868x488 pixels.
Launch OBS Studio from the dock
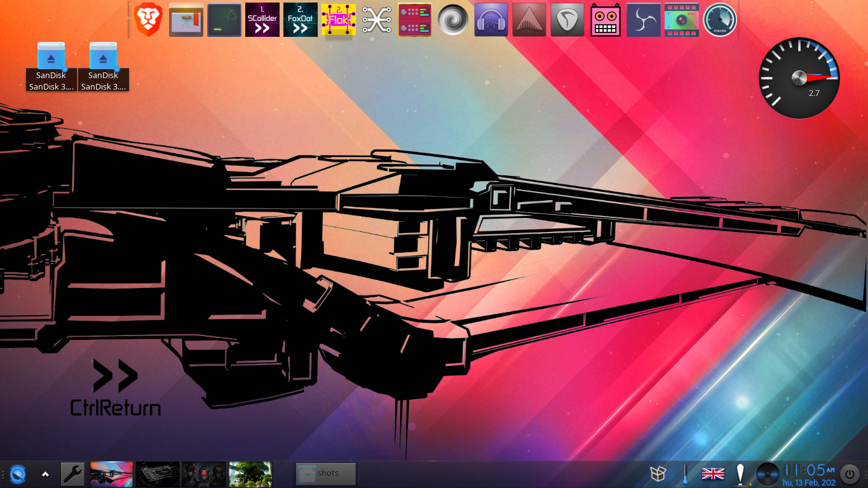tap(644, 20)
